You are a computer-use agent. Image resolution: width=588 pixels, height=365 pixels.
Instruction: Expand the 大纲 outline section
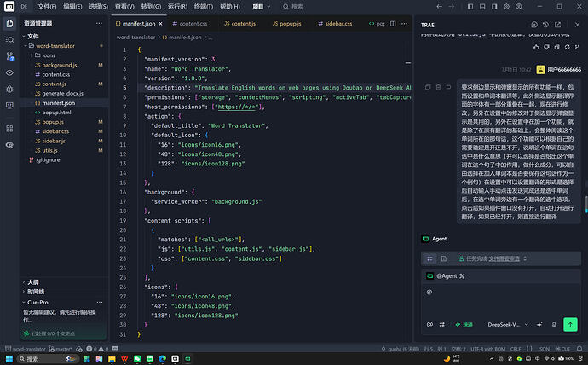[x=33, y=282]
